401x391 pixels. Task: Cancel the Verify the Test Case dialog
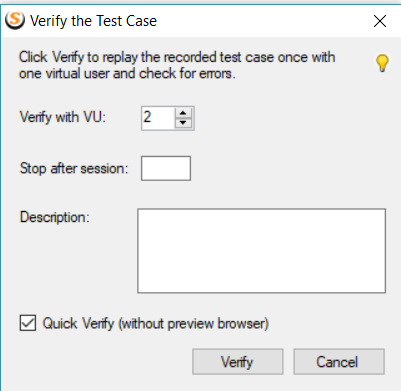(x=339, y=362)
